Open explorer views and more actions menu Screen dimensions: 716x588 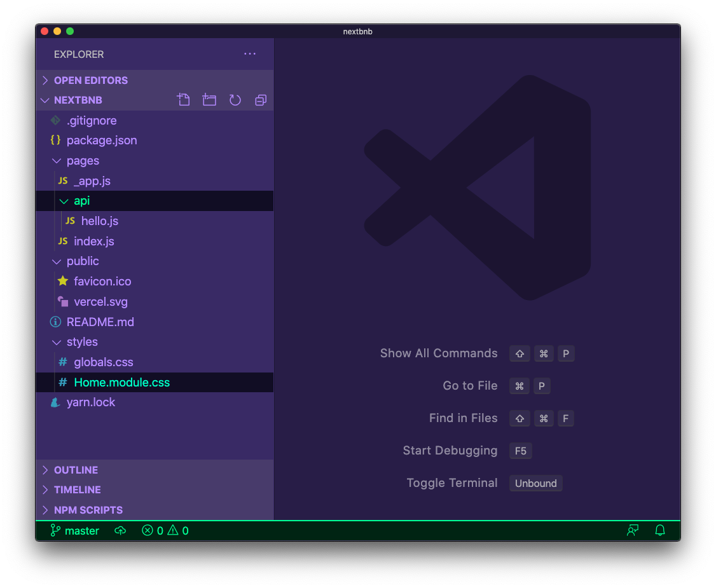point(250,54)
